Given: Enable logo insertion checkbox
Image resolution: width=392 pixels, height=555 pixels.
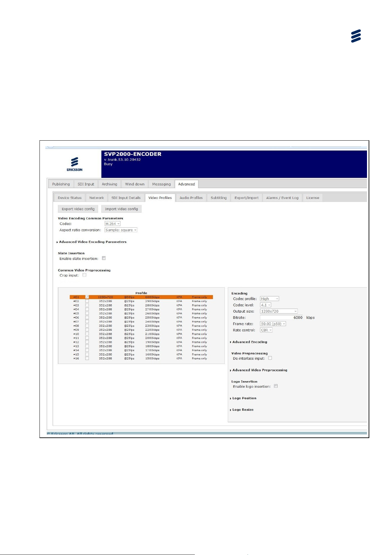Looking at the screenshot, I should pyautogui.click(x=276, y=386).
